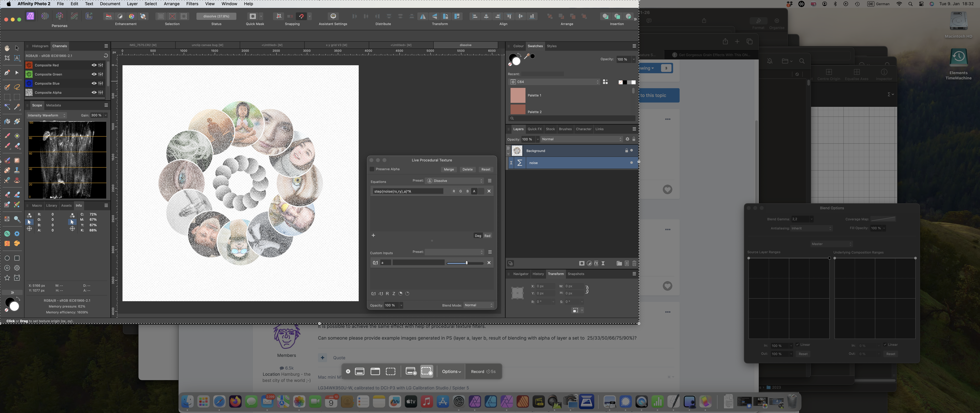Image resolution: width=980 pixels, height=413 pixels.
Task: Expand the Quick Mask options arrow
Action: [x=261, y=16]
